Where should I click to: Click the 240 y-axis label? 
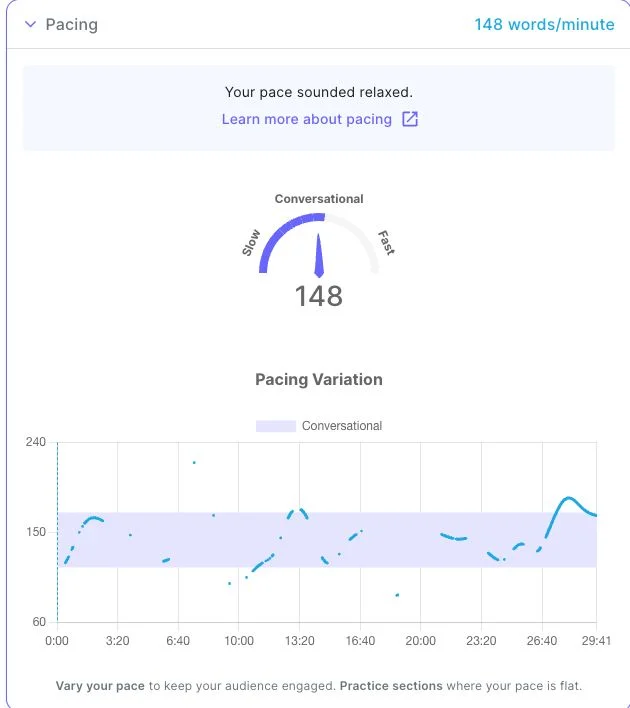36,442
